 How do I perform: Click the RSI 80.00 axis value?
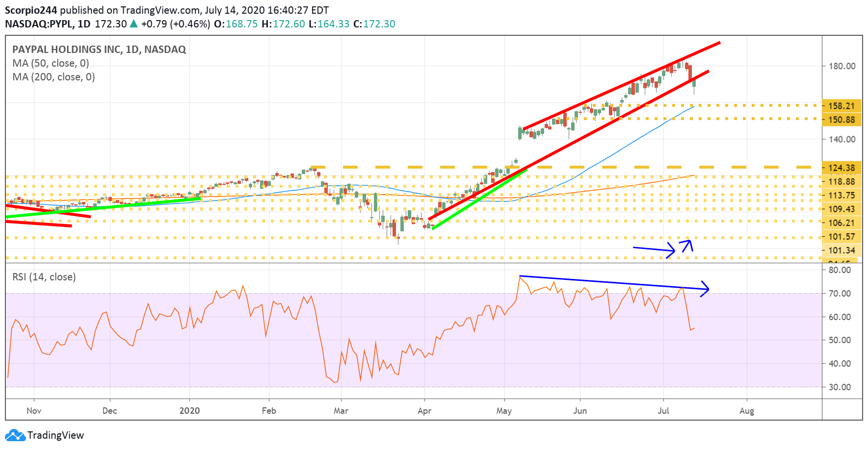click(840, 270)
